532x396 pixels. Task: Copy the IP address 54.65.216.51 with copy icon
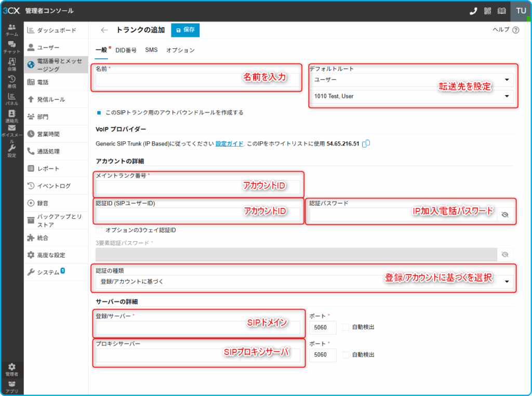366,143
